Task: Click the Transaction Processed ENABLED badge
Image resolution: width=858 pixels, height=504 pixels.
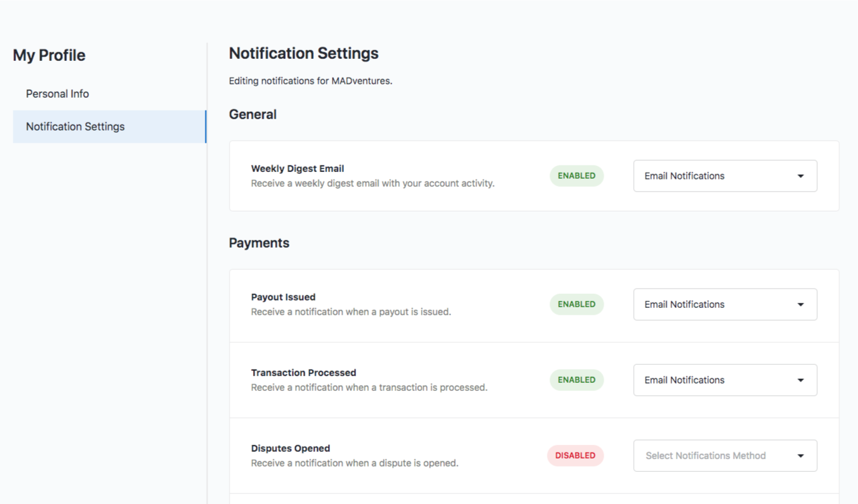Action: (576, 380)
